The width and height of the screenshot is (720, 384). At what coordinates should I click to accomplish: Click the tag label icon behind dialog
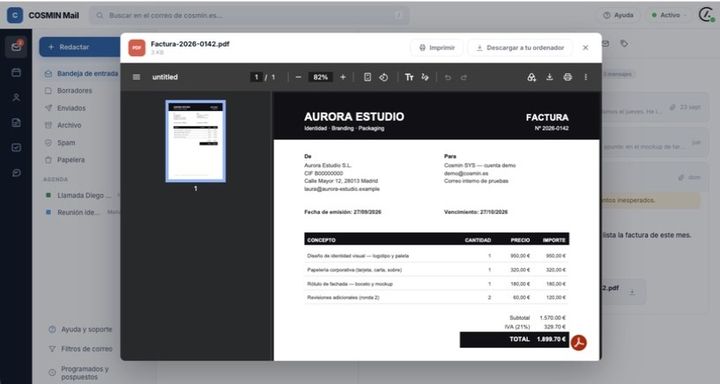coord(624,44)
